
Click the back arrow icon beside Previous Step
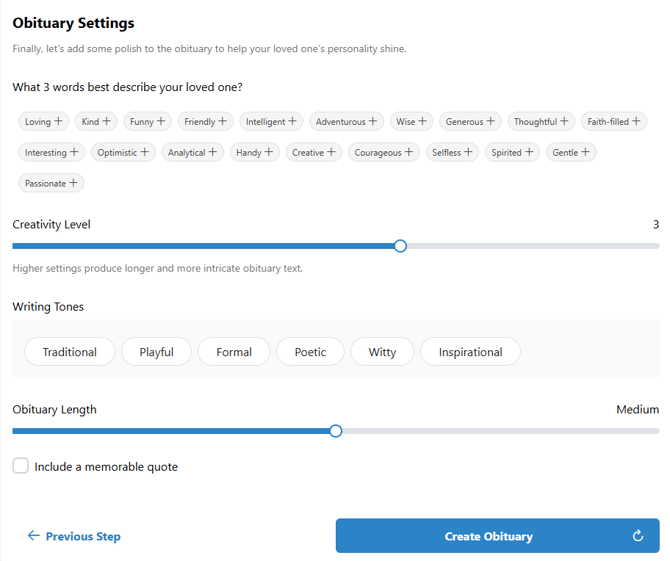(33, 536)
